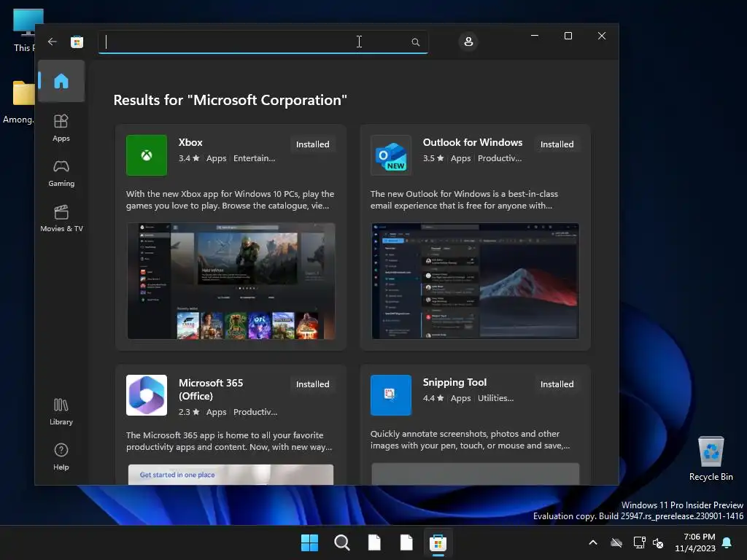Open Outlook for Windows title
This screenshot has width=747, height=560.
pyautogui.click(x=473, y=142)
